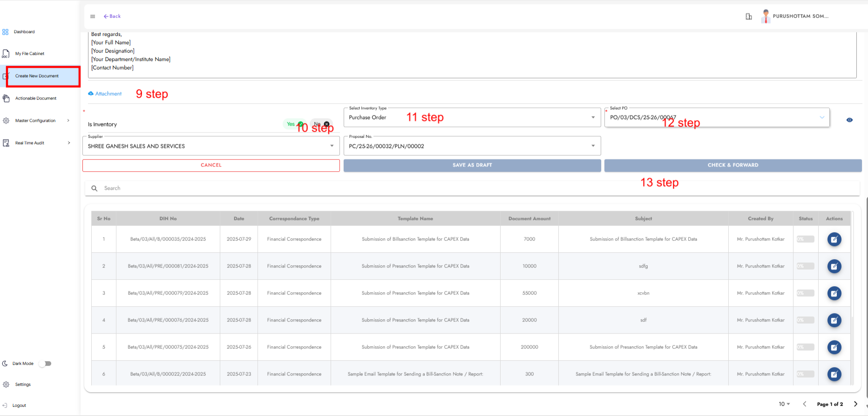868x416 pixels.
Task: Click the building icon in top bar
Action: (x=749, y=17)
